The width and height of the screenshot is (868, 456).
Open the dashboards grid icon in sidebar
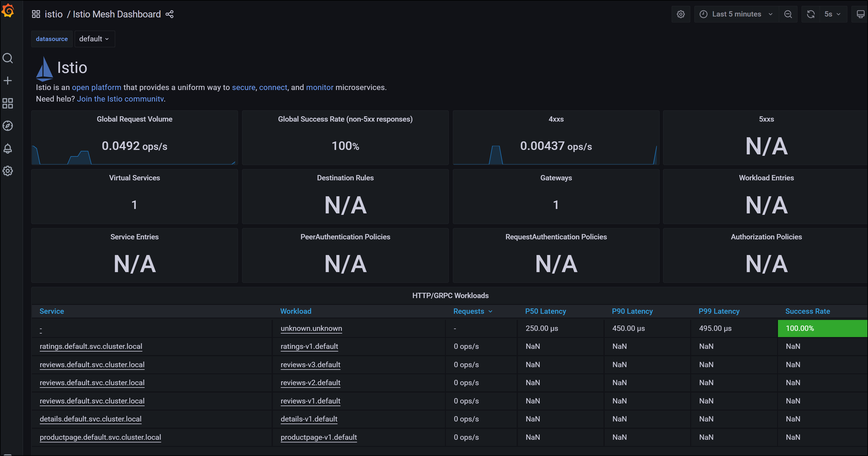click(8, 103)
